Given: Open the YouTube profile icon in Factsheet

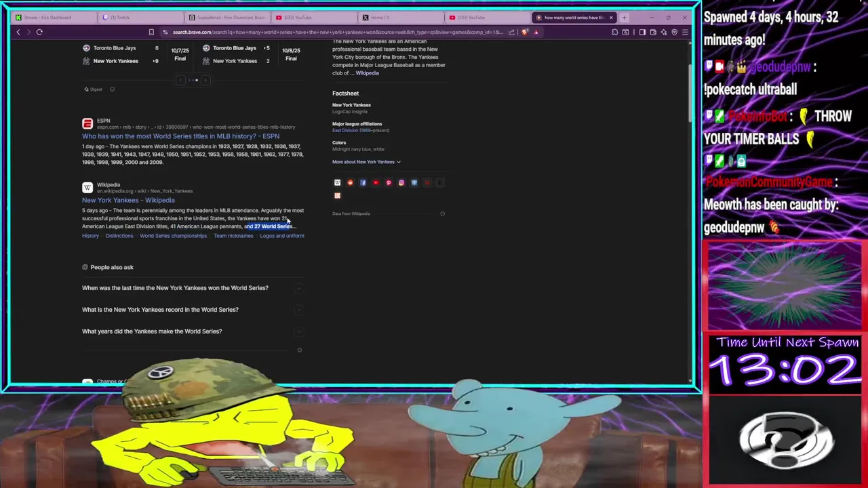Looking at the screenshot, I should 376,182.
